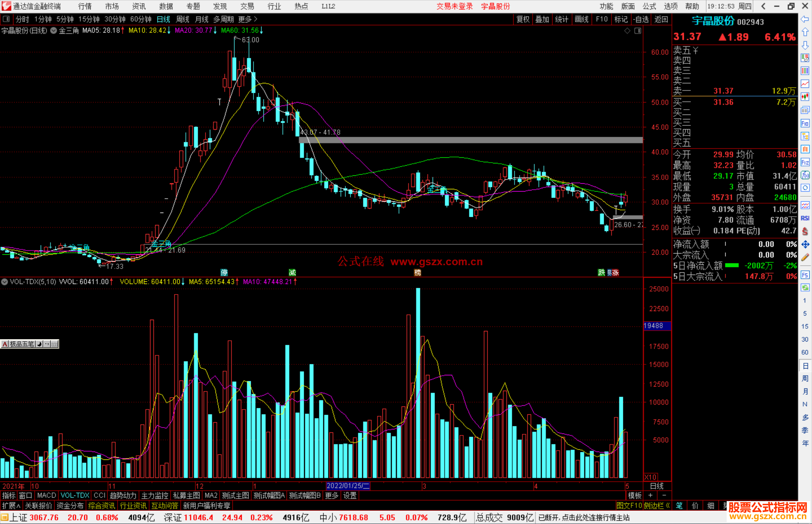Expand the 扩展 panel at bottom left

tap(11, 506)
